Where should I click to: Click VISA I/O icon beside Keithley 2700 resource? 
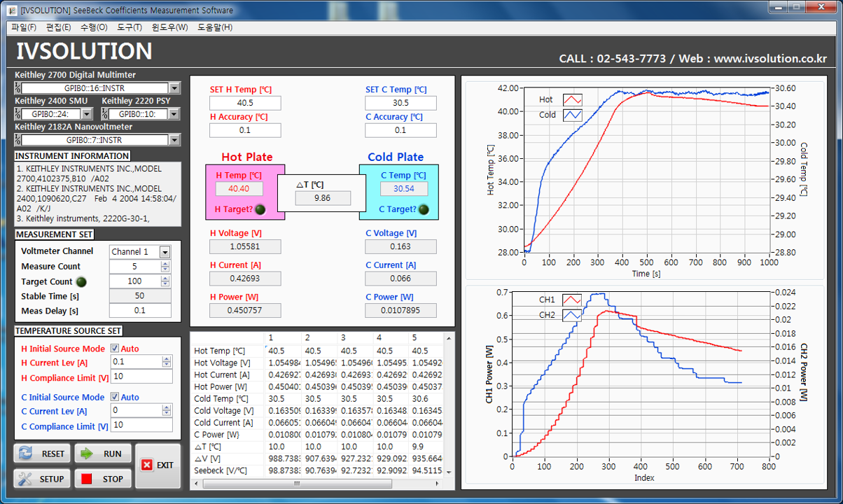click(18, 88)
